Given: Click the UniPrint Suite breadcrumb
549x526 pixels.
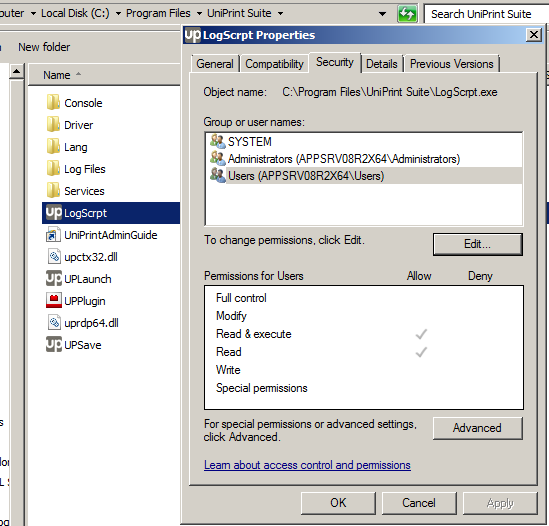Looking at the screenshot, I should pos(239,13).
